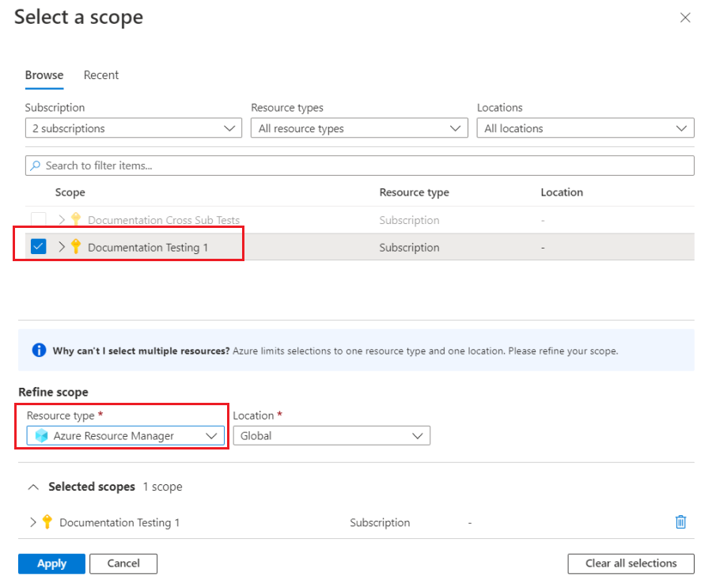Click the Search to filter items field

[364, 165]
